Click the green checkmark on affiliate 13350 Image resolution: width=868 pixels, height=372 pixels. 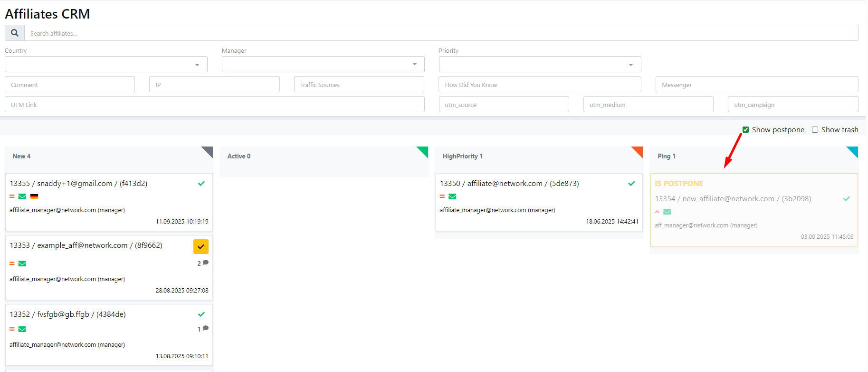(631, 184)
